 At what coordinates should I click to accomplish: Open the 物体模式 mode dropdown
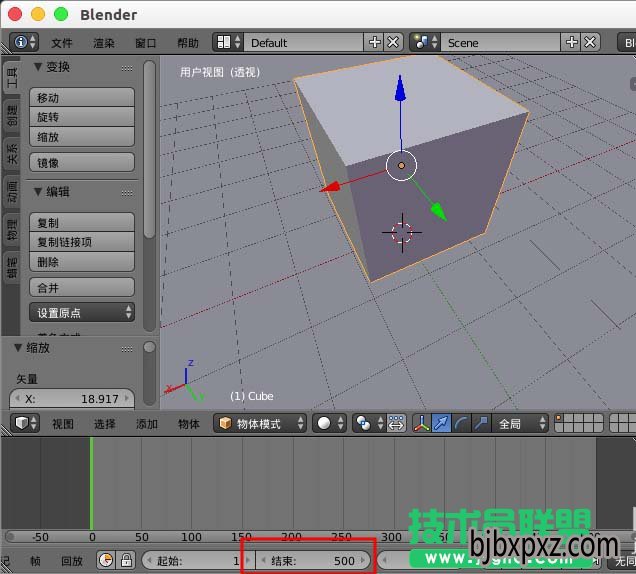click(260, 424)
